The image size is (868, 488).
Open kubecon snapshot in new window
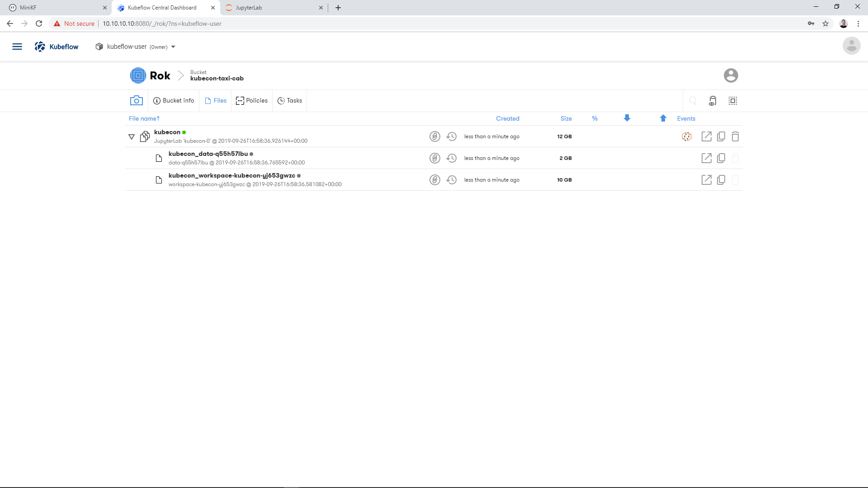(x=706, y=136)
